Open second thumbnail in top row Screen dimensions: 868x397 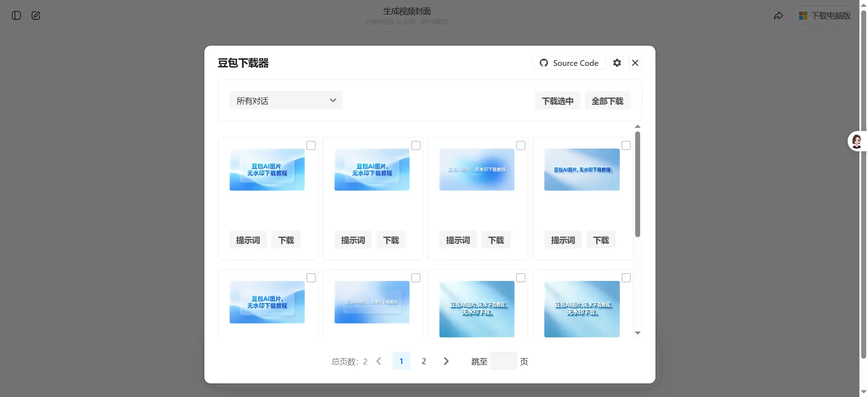click(x=372, y=169)
